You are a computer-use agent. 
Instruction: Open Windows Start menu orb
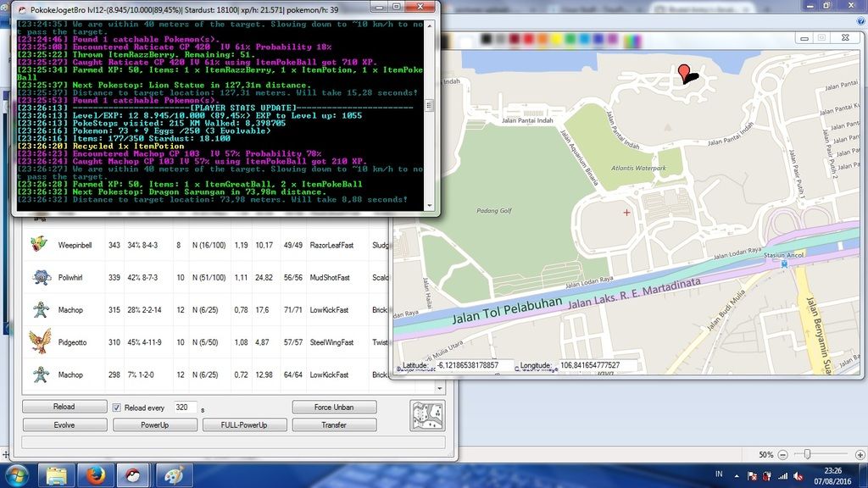click(16, 475)
